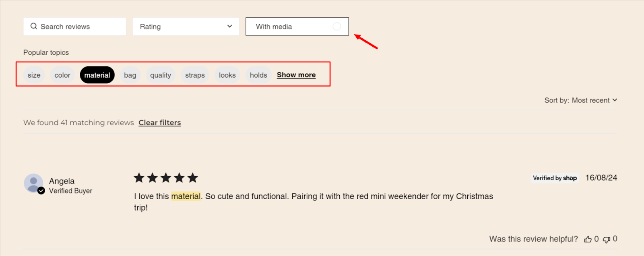This screenshot has height=256, width=644.
Task: Click the Popular topics heading
Action: (x=46, y=52)
